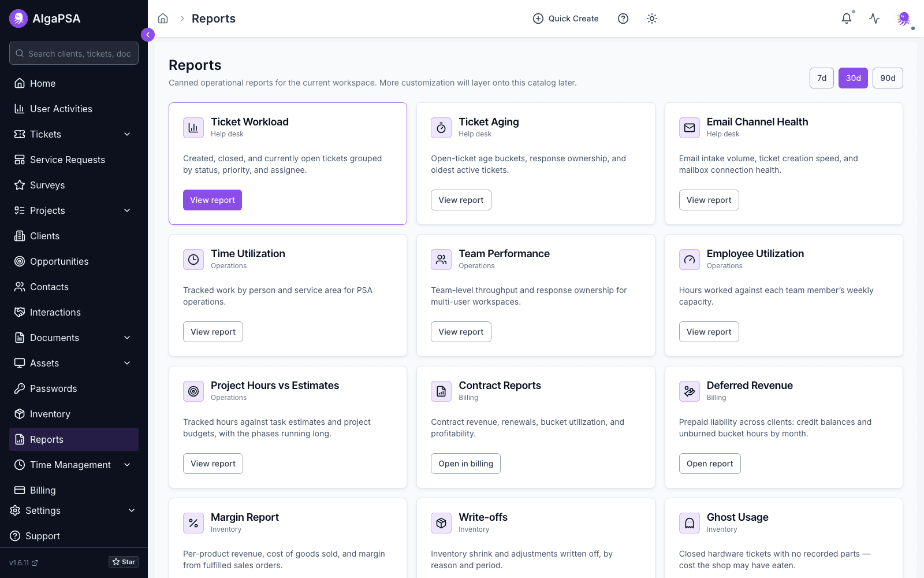Viewport: 924px width, 578px height.
Task: View the Ticket Workload report
Action: pos(213,200)
